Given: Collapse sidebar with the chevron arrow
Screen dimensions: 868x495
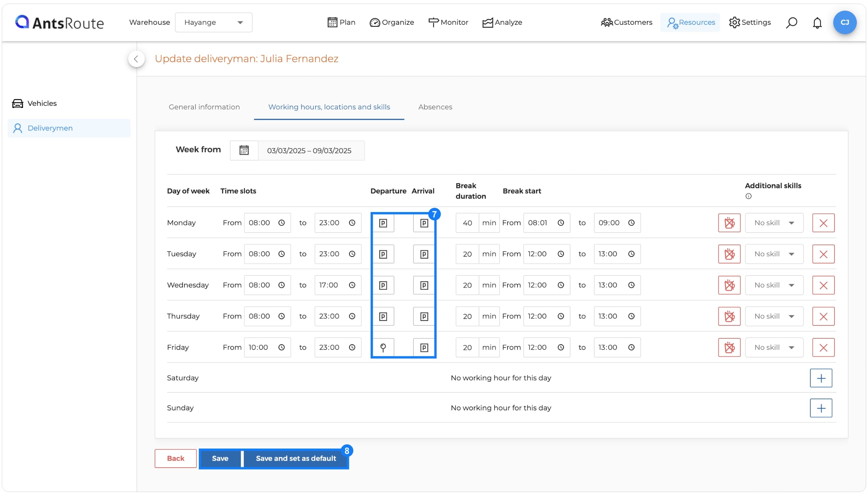Looking at the screenshot, I should coord(136,59).
